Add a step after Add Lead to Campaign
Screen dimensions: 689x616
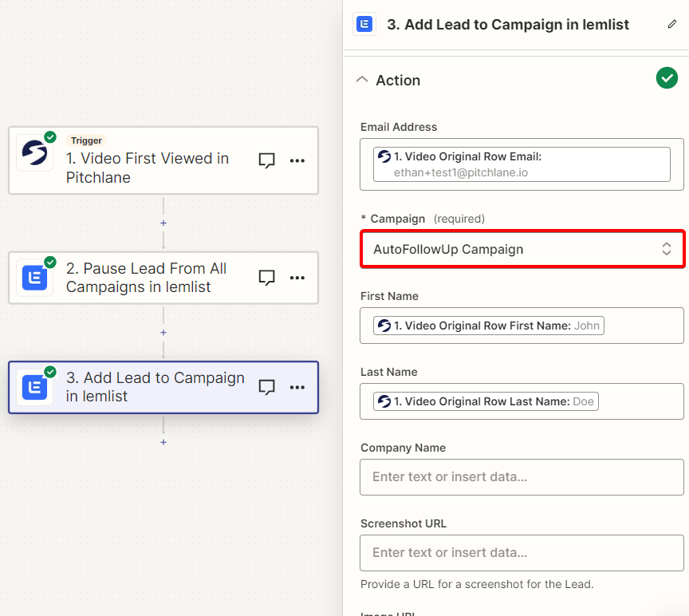(163, 442)
